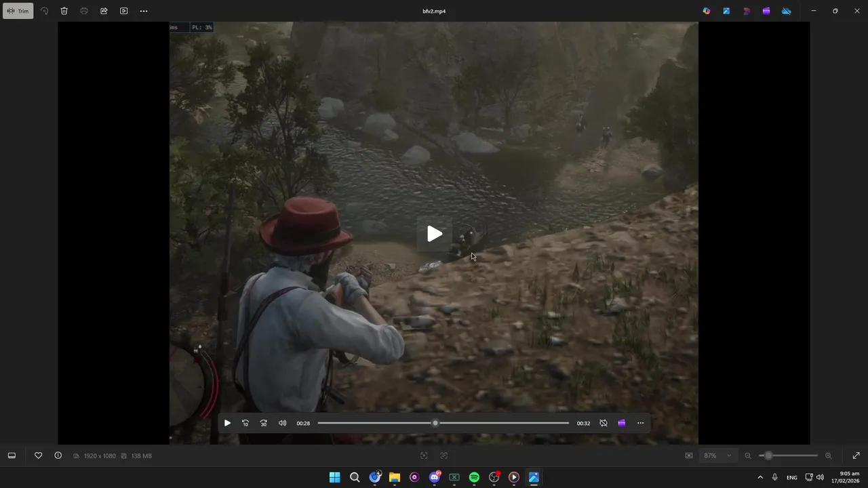Click the first scan icon in bottom center
The image size is (868, 488).
[424, 455]
